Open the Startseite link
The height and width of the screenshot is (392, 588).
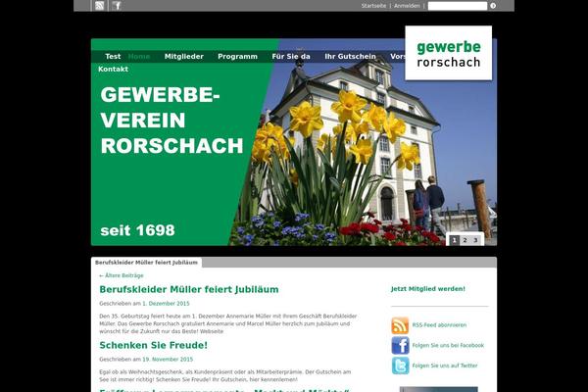[373, 6]
